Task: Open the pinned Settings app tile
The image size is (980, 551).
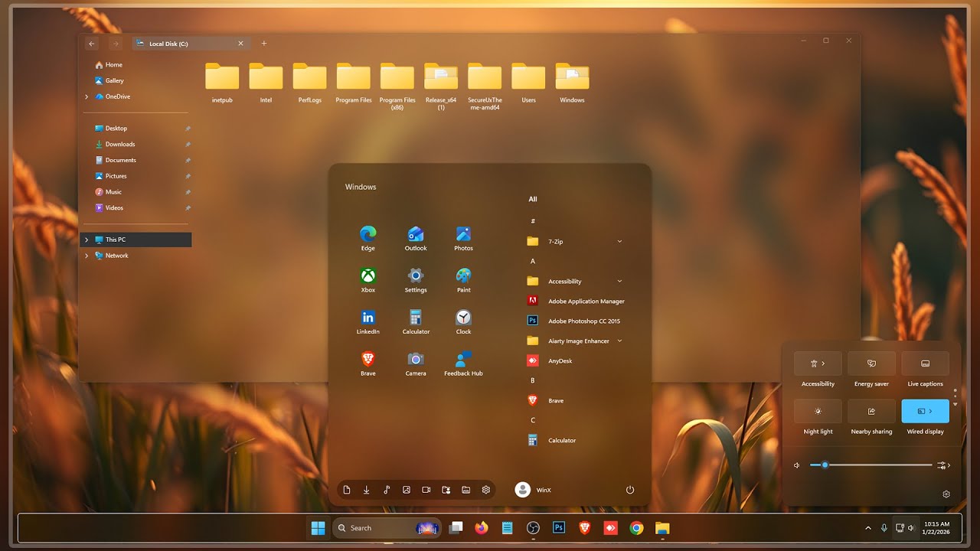Action: pyautogui.click(x=416, y=280)
